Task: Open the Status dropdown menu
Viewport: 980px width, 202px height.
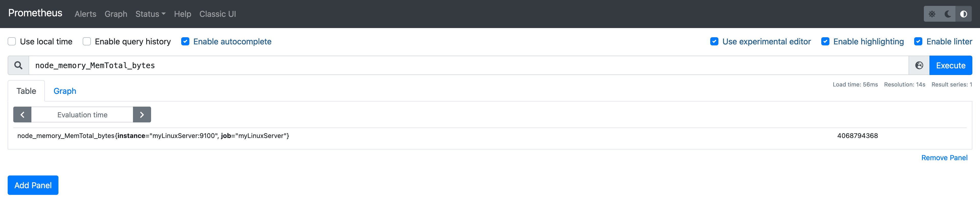Action: [x=150, y=14]
